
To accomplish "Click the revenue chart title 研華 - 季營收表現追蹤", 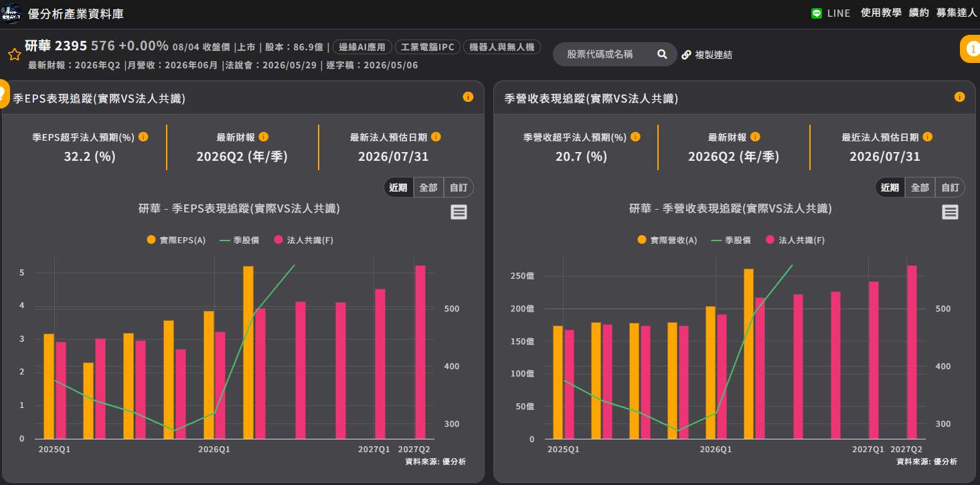I will [x=730, y=208].
